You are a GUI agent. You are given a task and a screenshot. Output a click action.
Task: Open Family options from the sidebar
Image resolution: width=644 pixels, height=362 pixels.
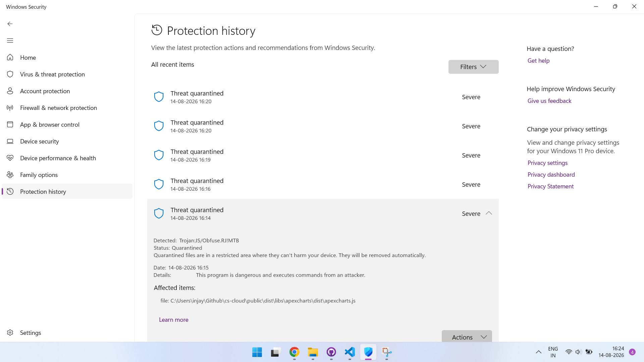click(67, 175)
